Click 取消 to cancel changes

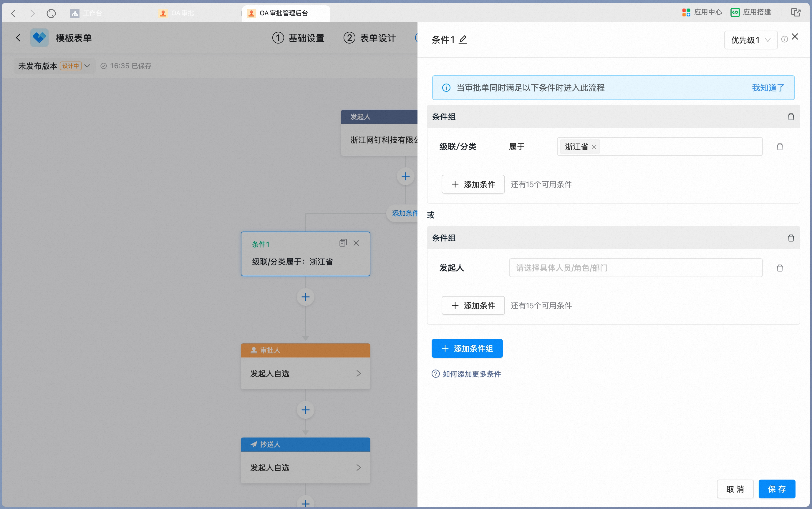pyautogui.click(x=735, y=489)
